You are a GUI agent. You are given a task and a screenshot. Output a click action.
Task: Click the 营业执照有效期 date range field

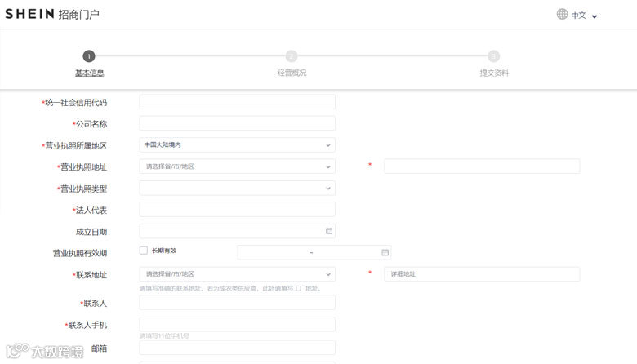tap(314, 252)
